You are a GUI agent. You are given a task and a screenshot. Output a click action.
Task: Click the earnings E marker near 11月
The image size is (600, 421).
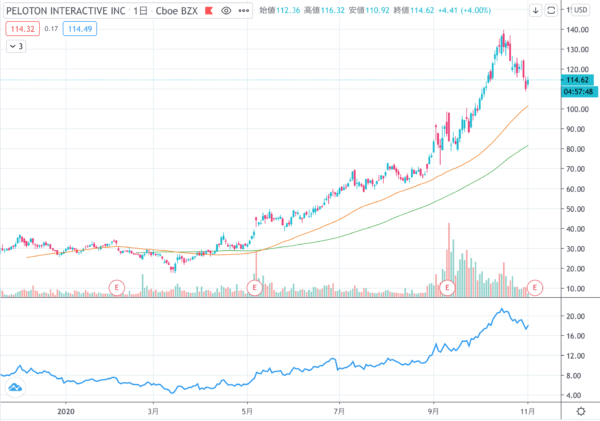pyautogui.click(x=535, y=287)
